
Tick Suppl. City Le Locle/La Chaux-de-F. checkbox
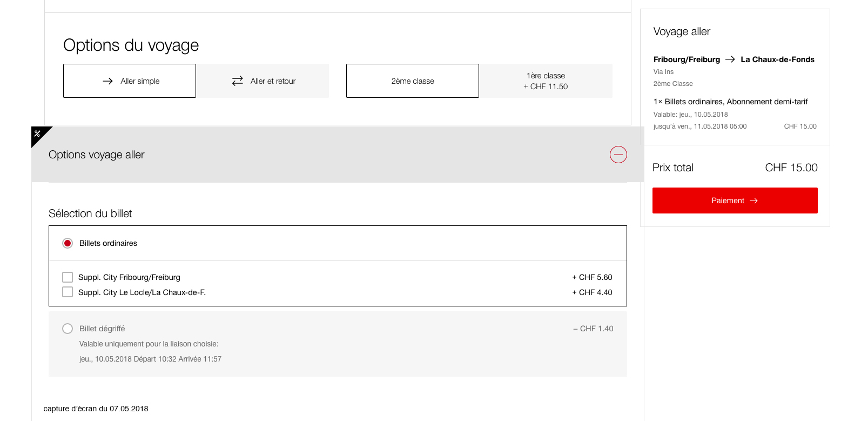pos(68,292)
